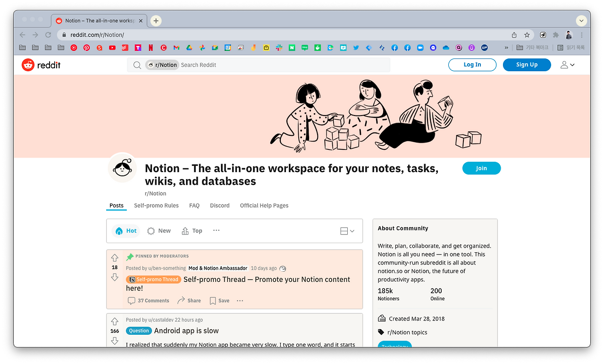This screenshot has height=364, width=604.
Task: Downvote the Self-promo Thread post
Action: [115, 277]
